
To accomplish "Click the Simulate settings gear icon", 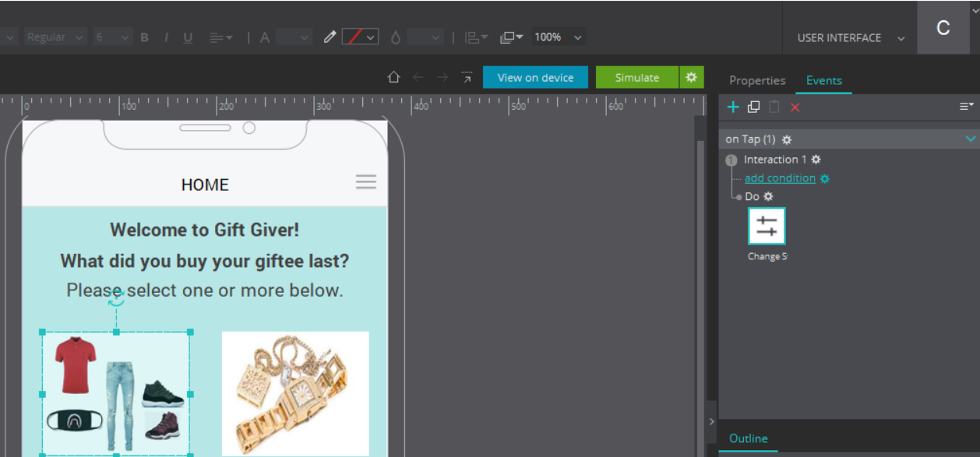I will [x=691, y=77].
